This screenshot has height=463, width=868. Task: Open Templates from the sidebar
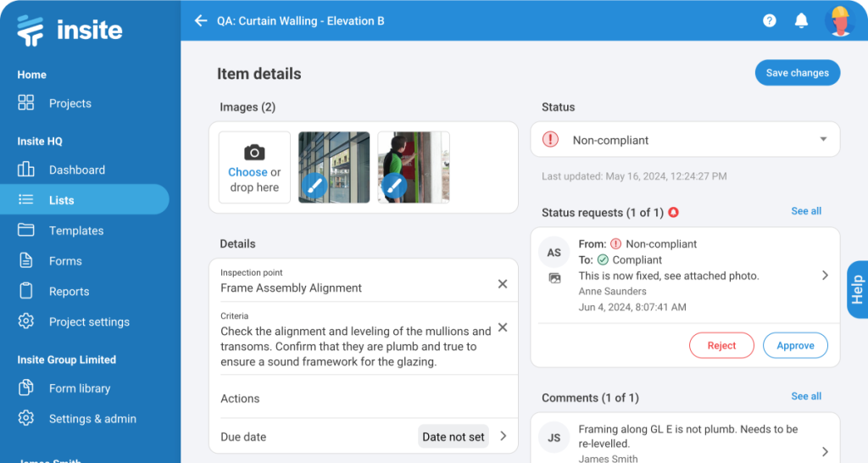(x=76, y=231)
